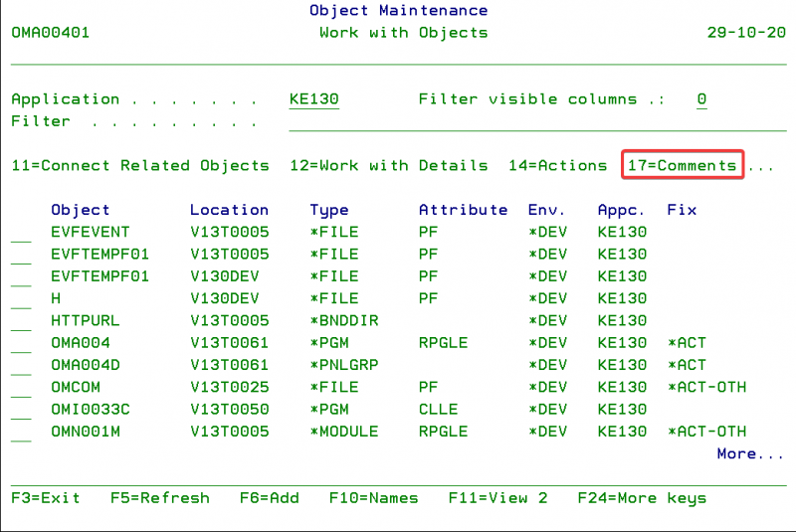Click the More... indicator below the list

[750, 454]
